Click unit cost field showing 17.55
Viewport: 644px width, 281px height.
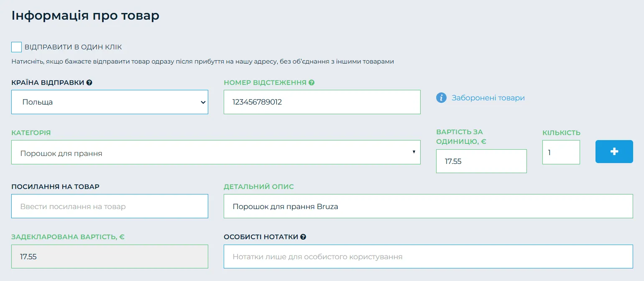pos(481,161)
